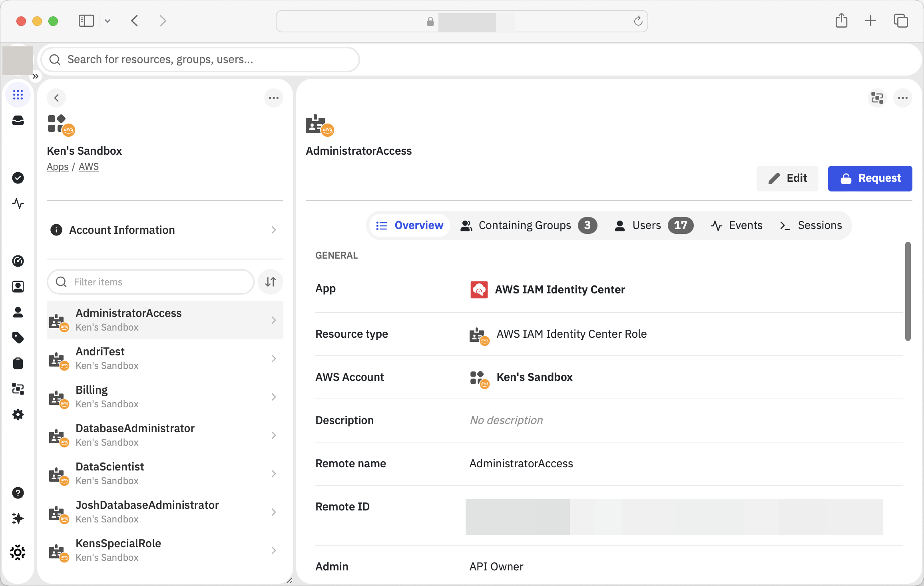Go back with left panel back arrow
This screenshot has height=586, width=924.
point(56,98)
